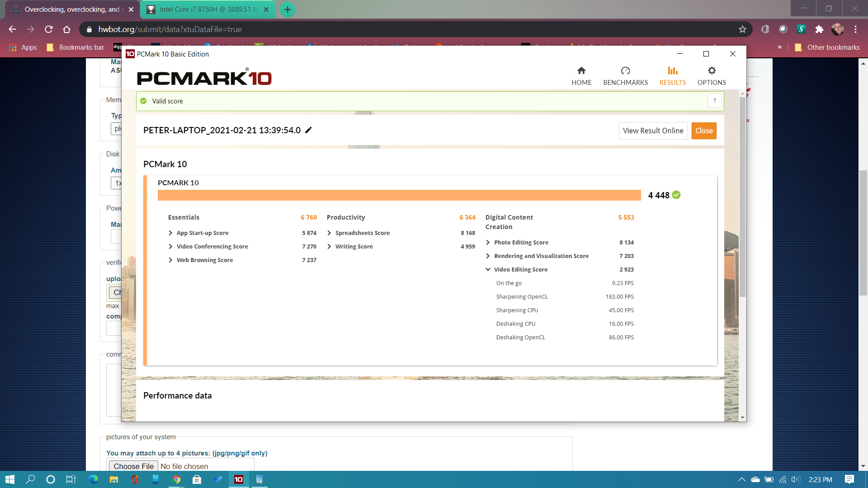The width and height of the screenshot is (868, 488).
Task: Open Task View on taskbar
Action: tap(71, 479)
